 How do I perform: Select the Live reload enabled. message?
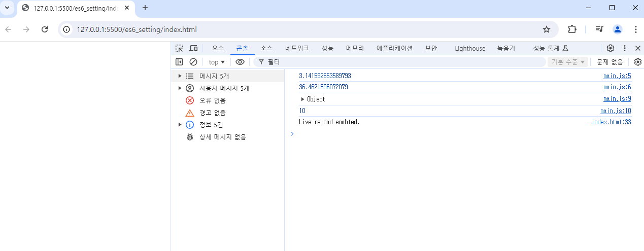[329, 122]
